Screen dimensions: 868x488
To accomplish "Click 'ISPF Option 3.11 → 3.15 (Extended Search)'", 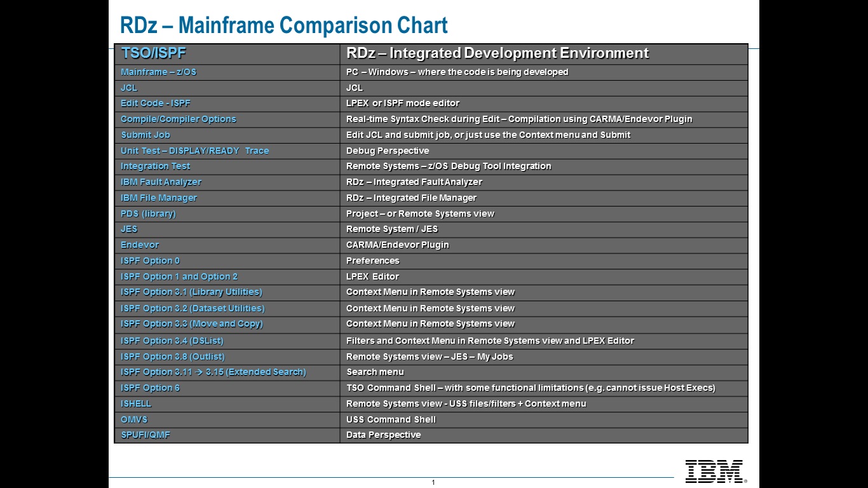I will point(227,372).
